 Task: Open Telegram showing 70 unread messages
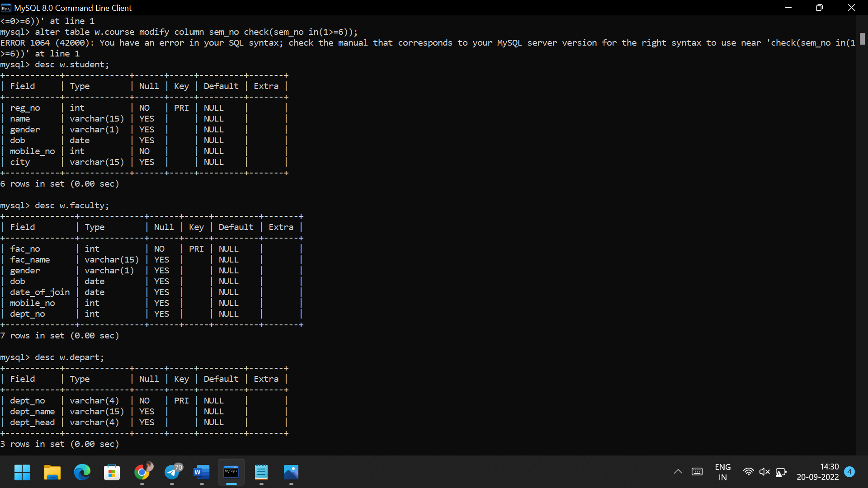point(172,473)
